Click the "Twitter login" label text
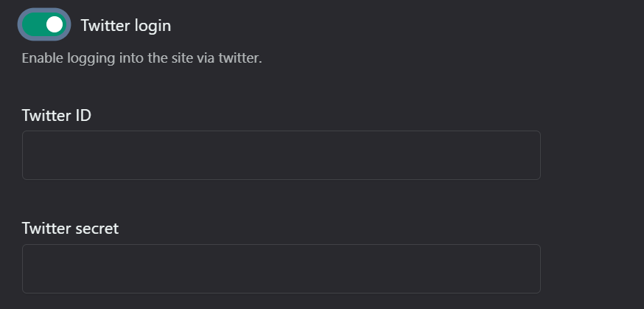The image size is (644, 309). (126, 26)
